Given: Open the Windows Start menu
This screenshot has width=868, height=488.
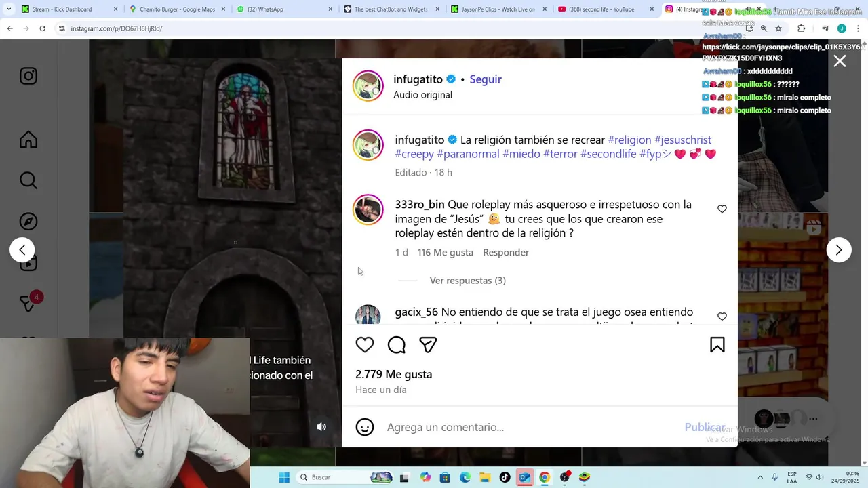Looking at the screenshot, I should pyautogui.click(x=284, y=477).
